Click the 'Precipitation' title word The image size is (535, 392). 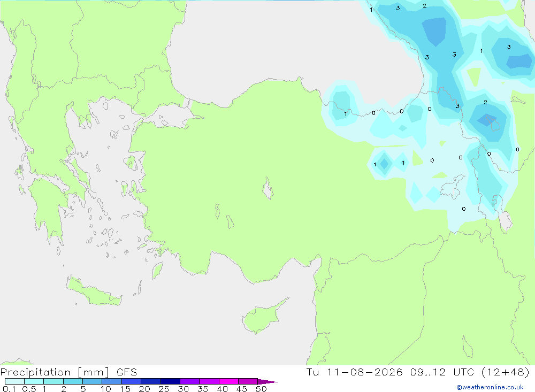coord(35,372)
